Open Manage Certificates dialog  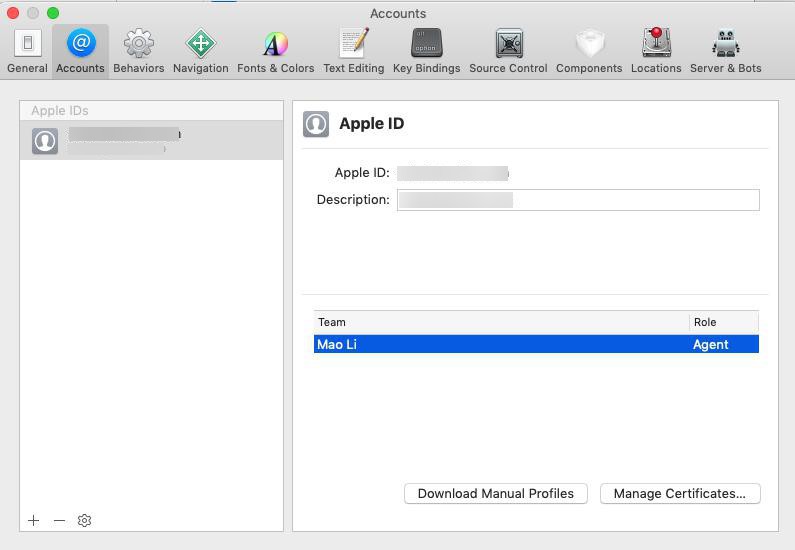click(680, 494)
